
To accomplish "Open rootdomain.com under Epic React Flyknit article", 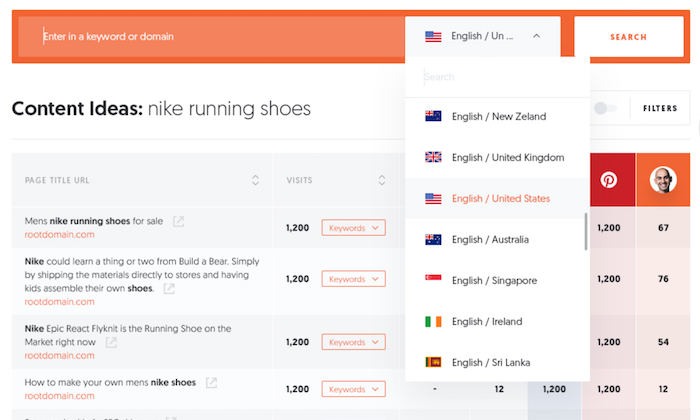I will (x=59, y=356).
